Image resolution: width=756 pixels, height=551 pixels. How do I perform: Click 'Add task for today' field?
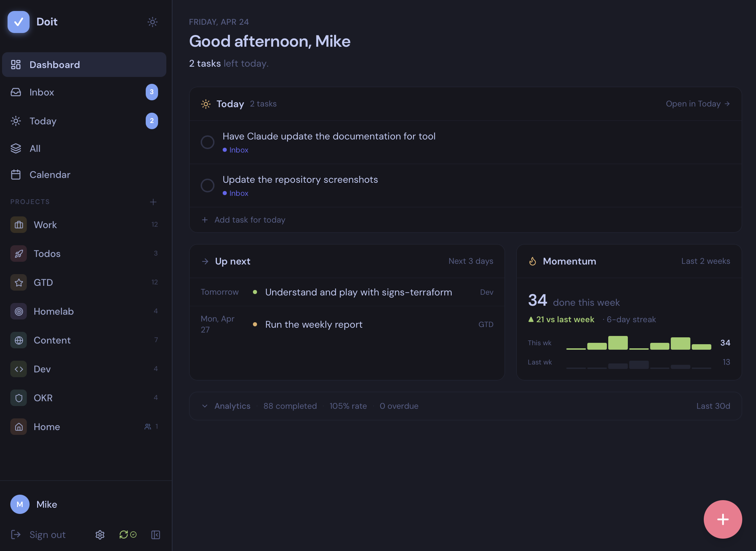point(250,220)
